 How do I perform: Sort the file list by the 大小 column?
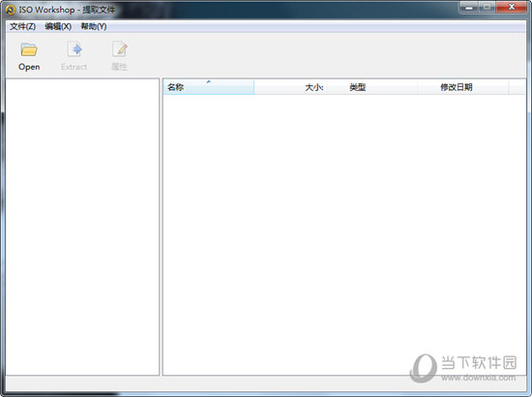tap(290, 87)
